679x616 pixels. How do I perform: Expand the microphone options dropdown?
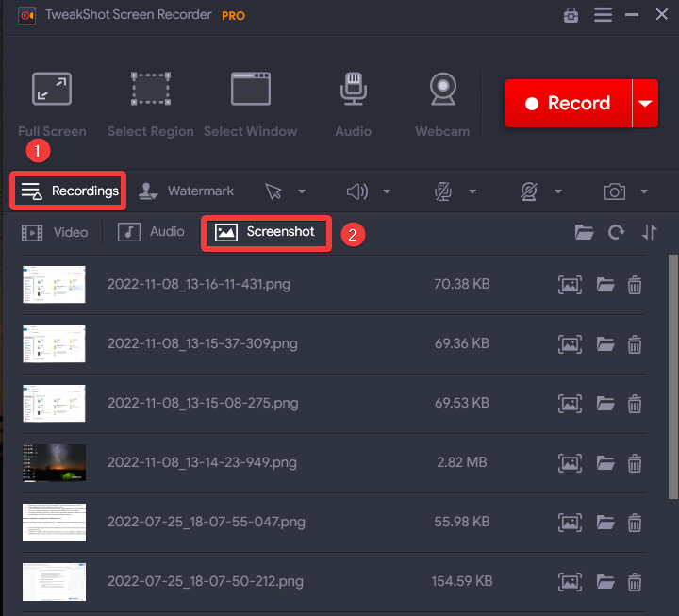pyautogui.click(x=472, y=191)
